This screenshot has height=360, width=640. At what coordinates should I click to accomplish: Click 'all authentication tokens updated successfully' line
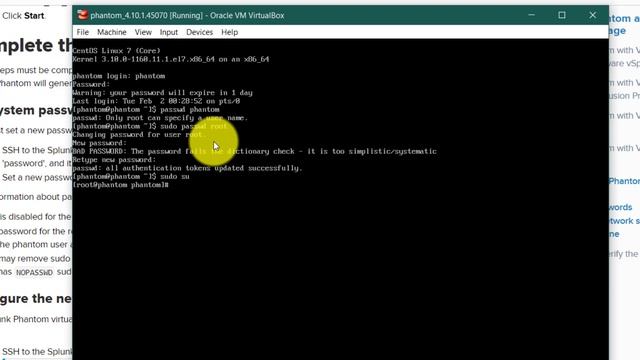(x=187, y=168)
